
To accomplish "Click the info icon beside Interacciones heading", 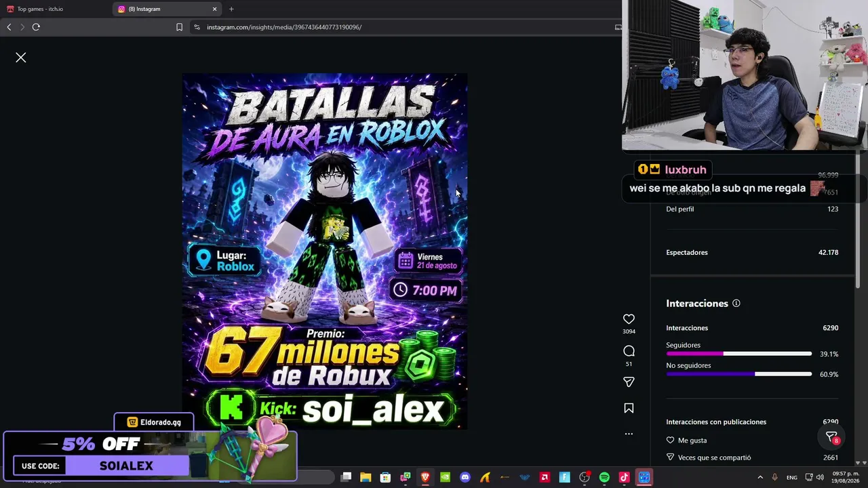I will click(x=736, y=304).
